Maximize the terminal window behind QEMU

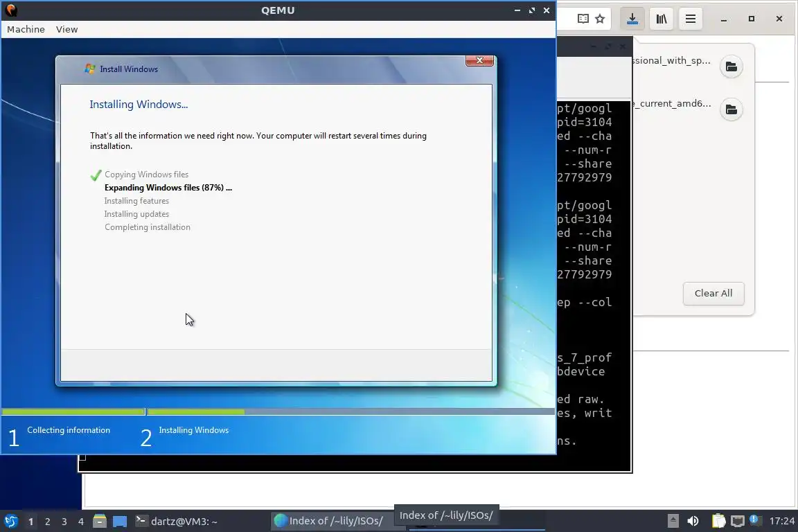pos(608,46)
